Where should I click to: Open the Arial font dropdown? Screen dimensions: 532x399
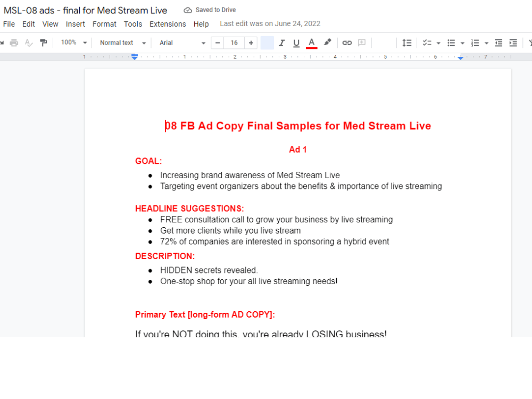point(182,43)
